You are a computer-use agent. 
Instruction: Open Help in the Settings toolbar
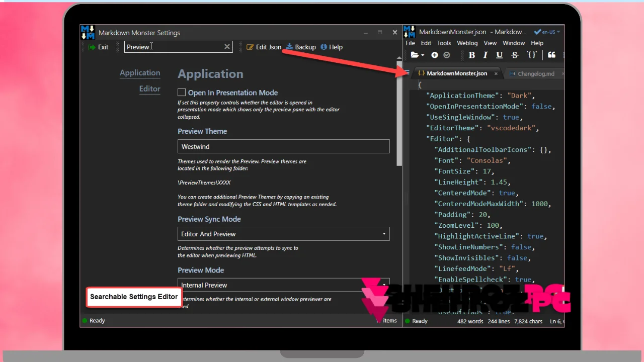tap(332, 47)
